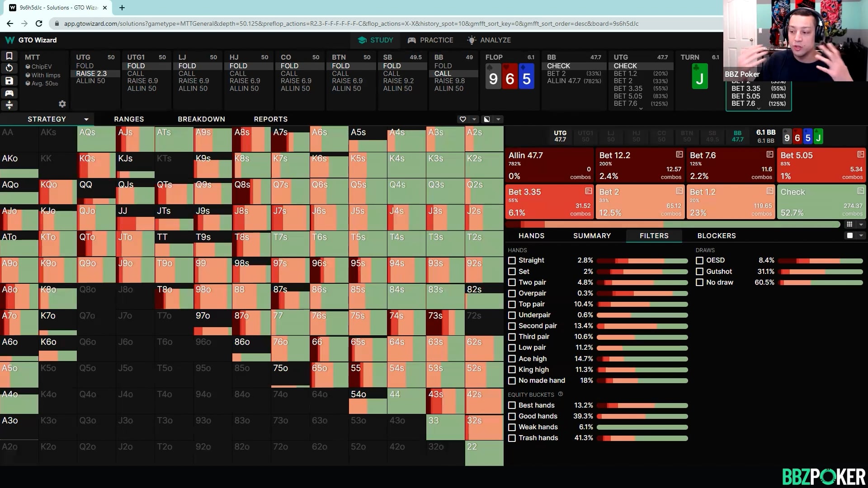Expand dropdown arrow next to heart icon
Viewport: 868px width, 488px height.
click(474, 119)
